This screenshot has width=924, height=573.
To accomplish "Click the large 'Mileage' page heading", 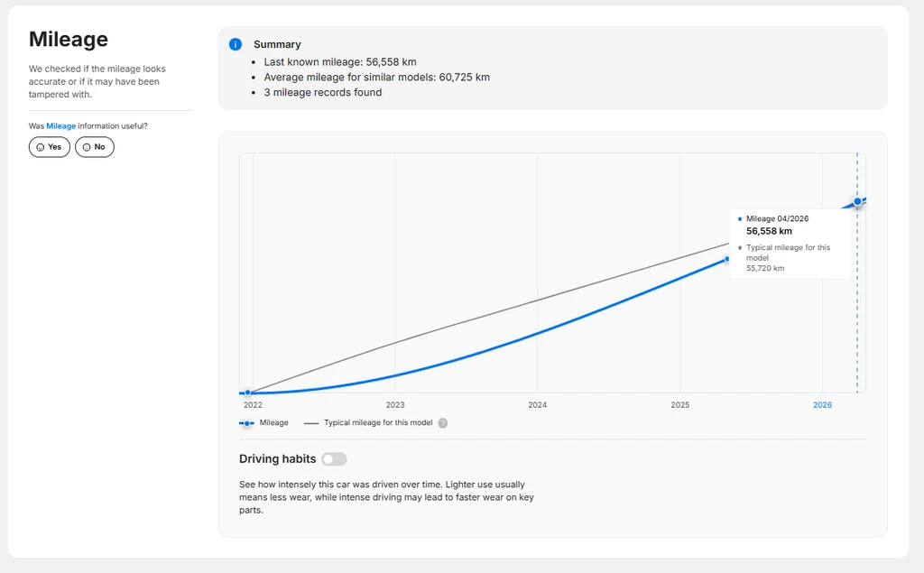I will (x=69, y=39).
